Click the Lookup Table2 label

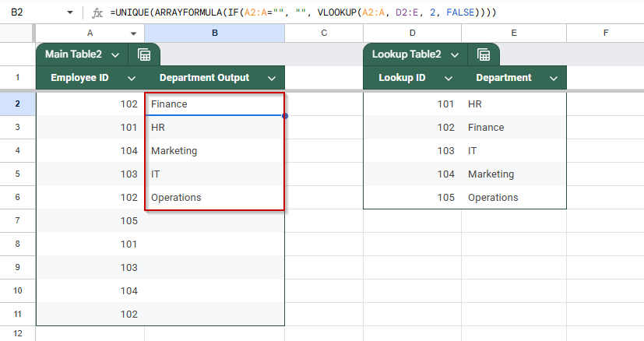pos(406,54)
